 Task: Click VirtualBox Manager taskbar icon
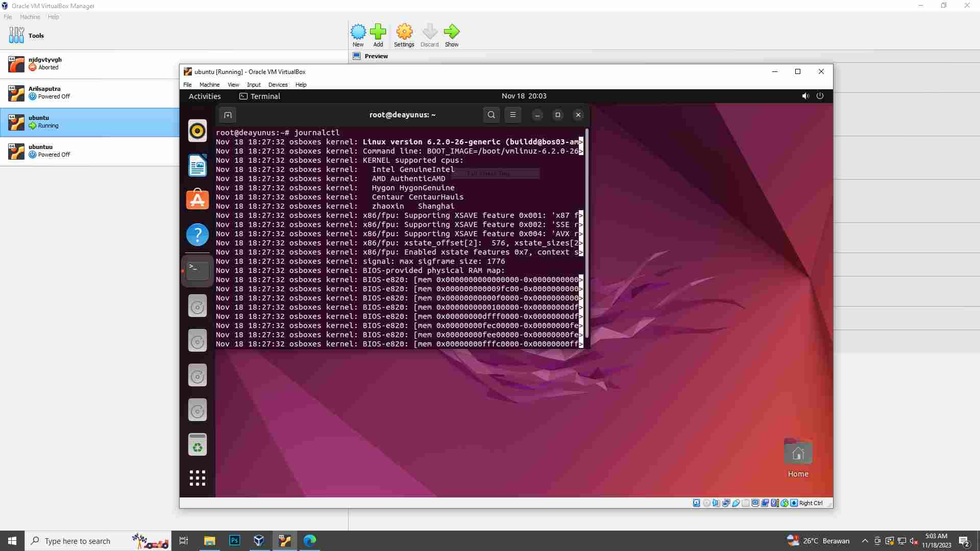pyautogui.click(x=259, y=541)
